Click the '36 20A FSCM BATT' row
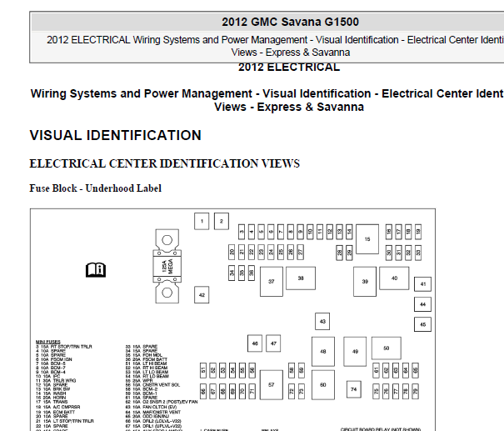The height and width of the screenshot is (431, 504). coord(147,359)
